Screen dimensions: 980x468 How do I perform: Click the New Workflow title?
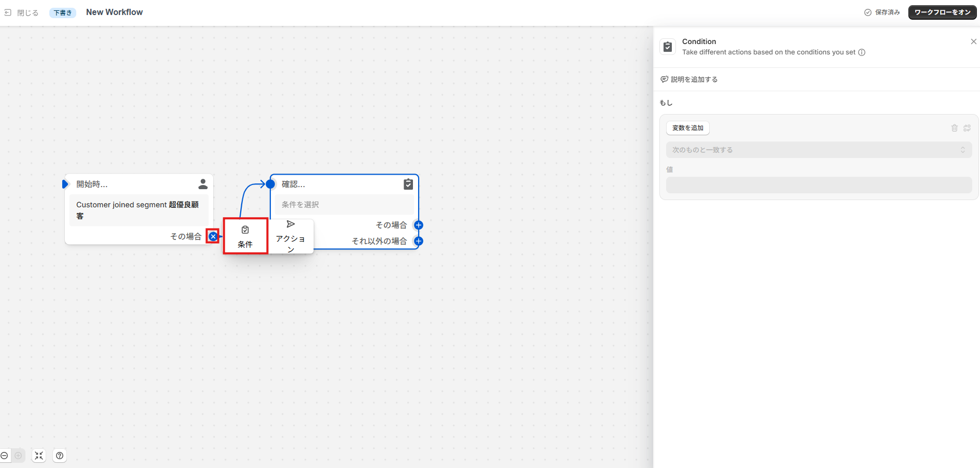114,12
